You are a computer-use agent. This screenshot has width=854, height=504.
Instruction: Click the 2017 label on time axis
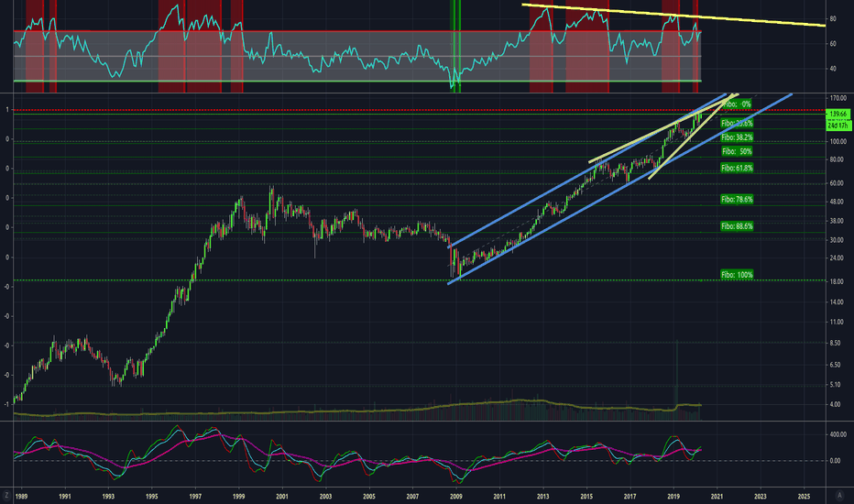point(630,497)
